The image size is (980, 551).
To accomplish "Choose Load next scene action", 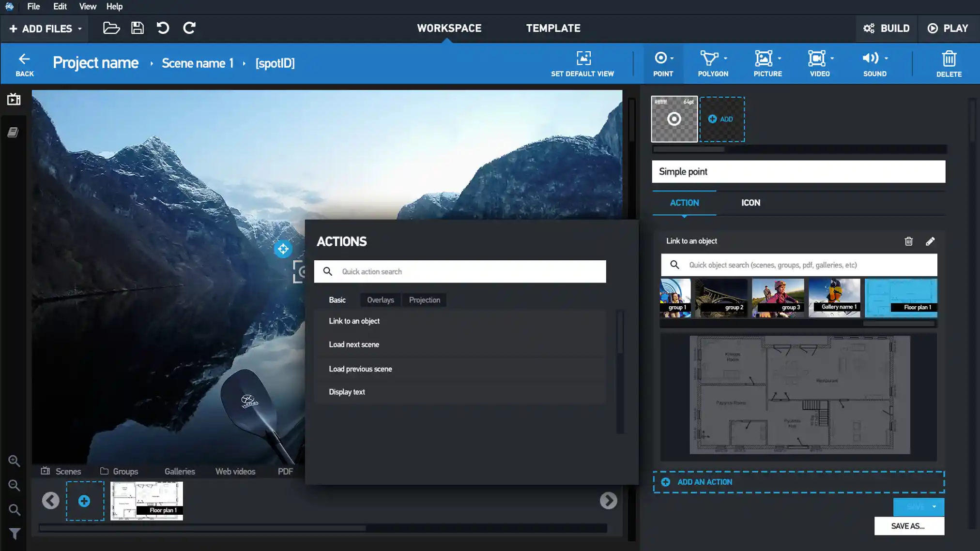I will point(460,345).
